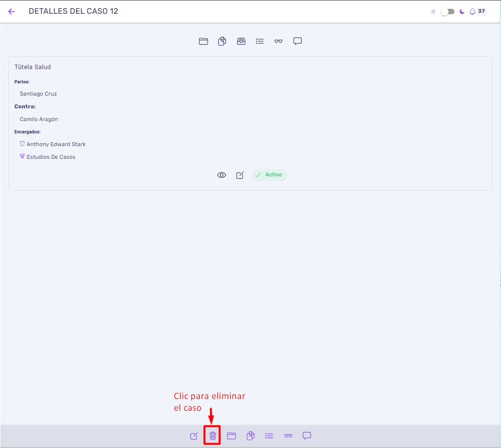Toggle the light/dark theme switch
The width and height of the screenshot is (501, 448).
pos(447,11)
